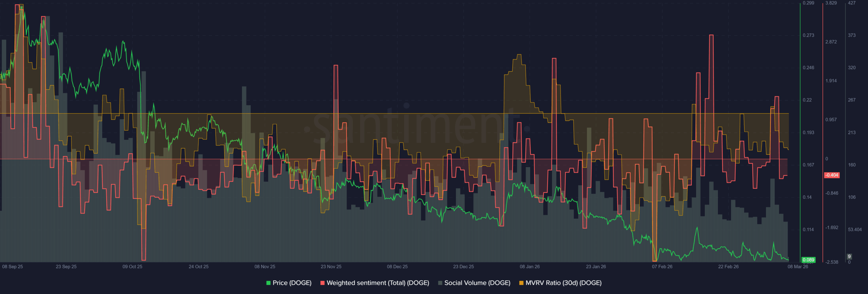Select the 22 Feb 26 date label
The height and width of the screenshot is (294, 868).
coord(728,267)
